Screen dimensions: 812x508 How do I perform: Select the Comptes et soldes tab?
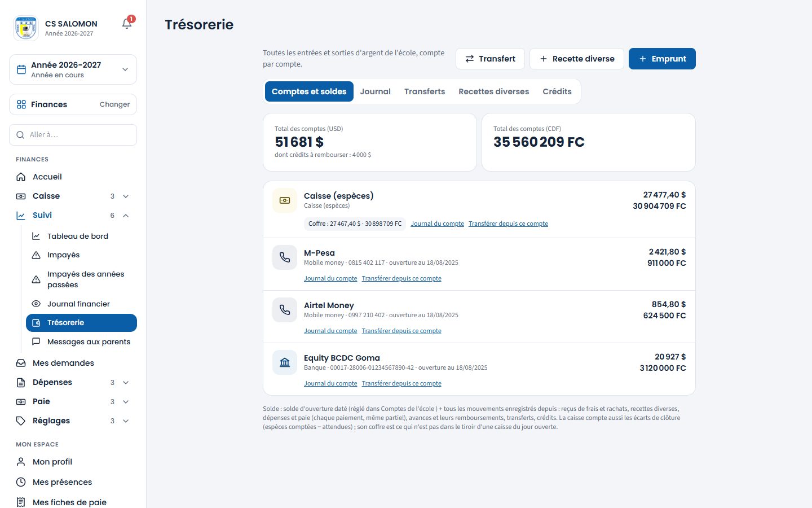(x=309, y=91)
